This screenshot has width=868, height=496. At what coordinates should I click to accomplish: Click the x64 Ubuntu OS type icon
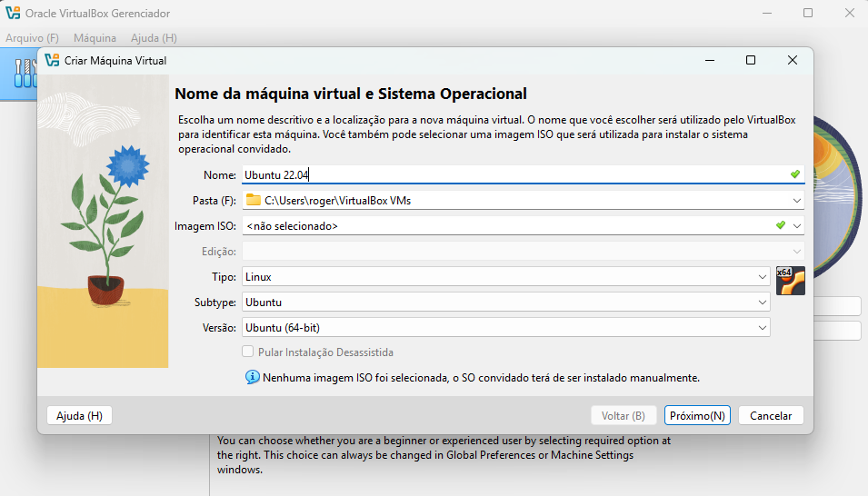pos(791,281)
